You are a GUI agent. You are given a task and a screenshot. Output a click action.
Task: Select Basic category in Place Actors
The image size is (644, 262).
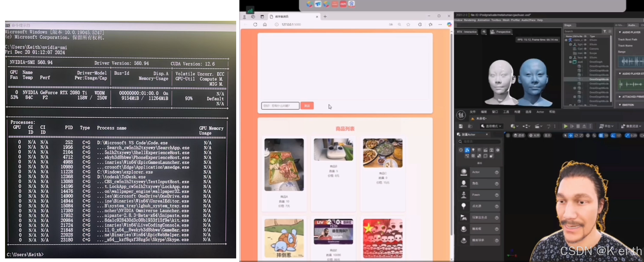[x=467, y=150]
